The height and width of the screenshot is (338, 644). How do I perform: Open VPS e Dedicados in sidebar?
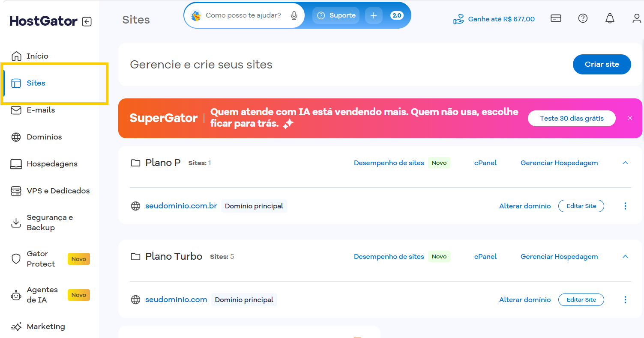click(58, 191)
